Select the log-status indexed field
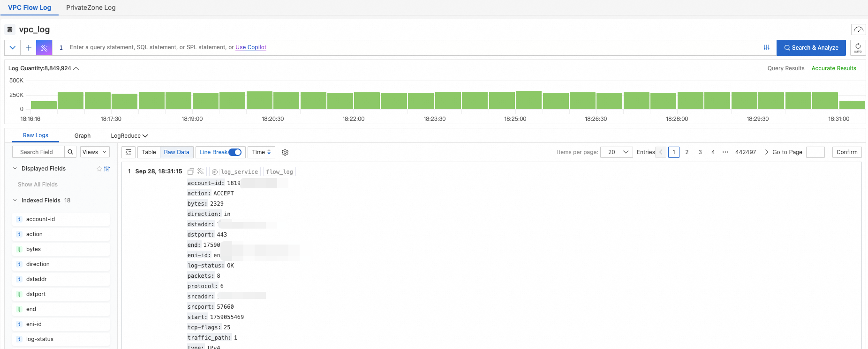Screen dimensions: 868x349 [x=61, y=339]
